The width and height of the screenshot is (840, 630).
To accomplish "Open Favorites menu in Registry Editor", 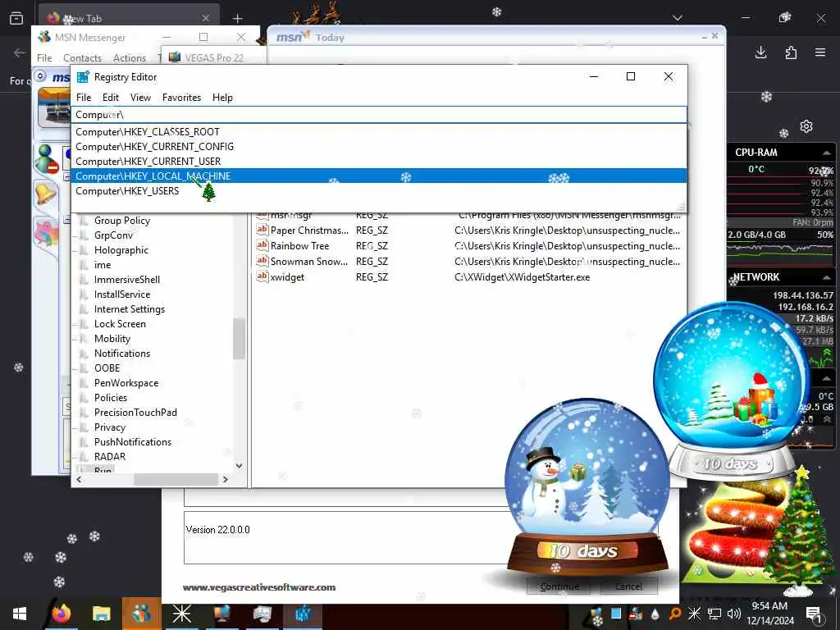I will tap(181, 98).
